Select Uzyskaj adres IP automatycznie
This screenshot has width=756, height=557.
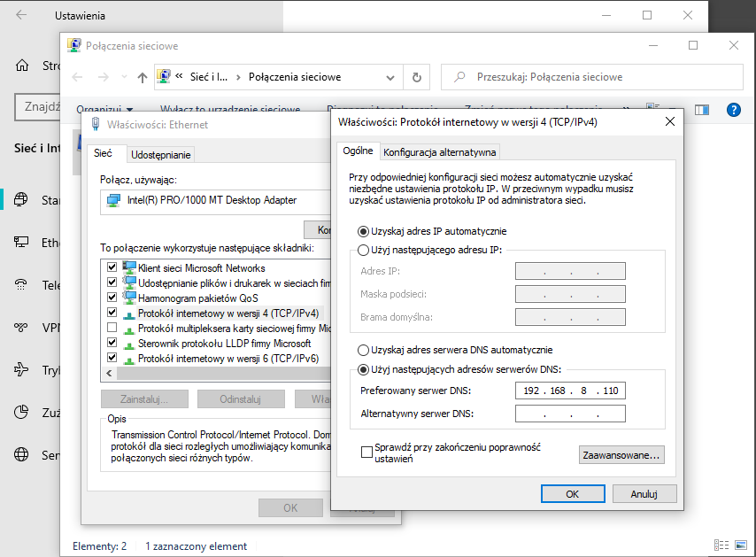click(363, 231)
